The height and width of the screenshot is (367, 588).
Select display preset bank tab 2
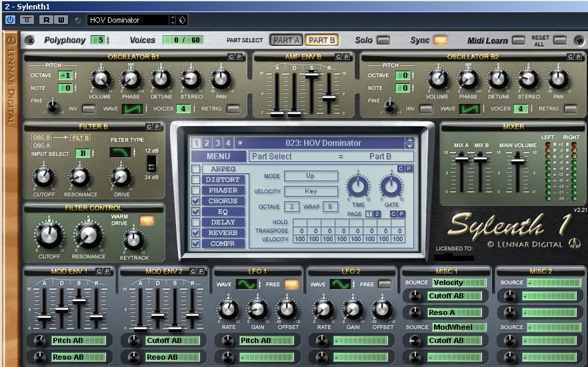(207, 143)
